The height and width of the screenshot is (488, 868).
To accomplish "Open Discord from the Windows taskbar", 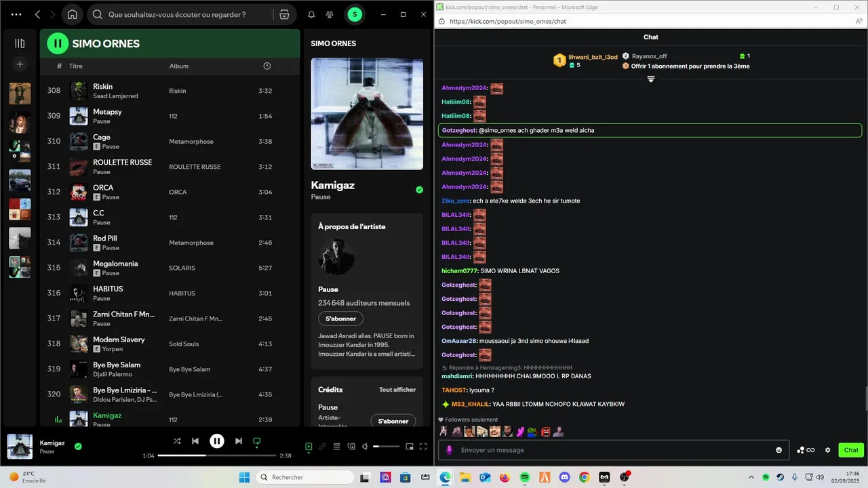I will (565, 477).
